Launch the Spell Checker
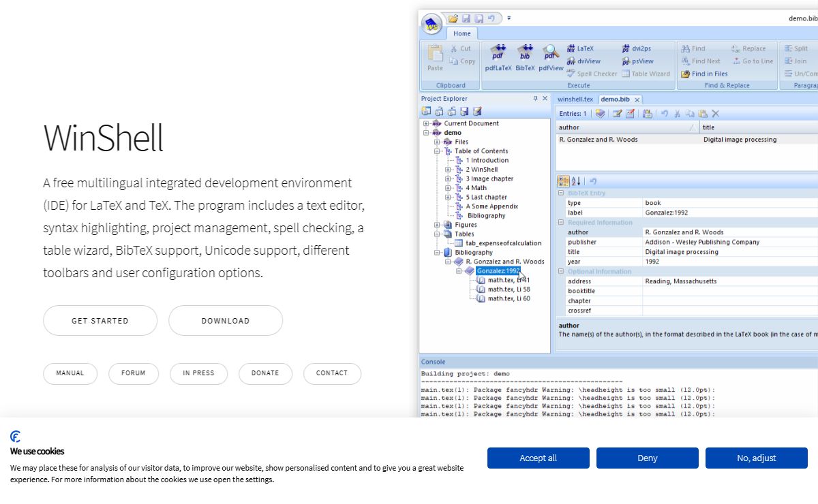The image size is (818, 504). pyautogui.click(x=592, y=74)
